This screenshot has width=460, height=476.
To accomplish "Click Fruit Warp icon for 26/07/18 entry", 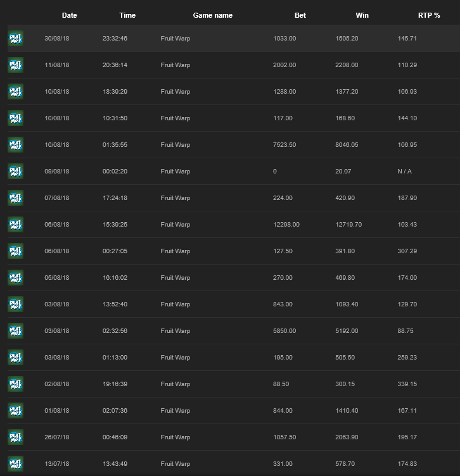I will [15, 437].
